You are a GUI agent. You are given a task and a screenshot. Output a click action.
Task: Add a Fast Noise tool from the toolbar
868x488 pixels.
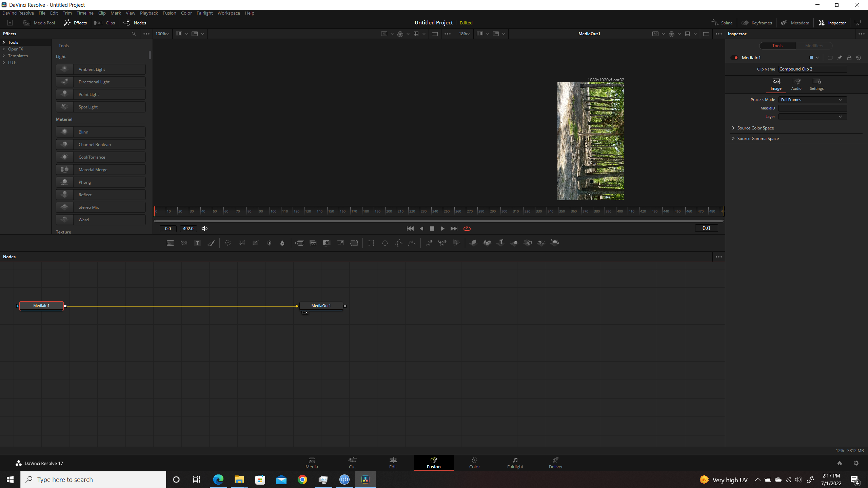(x=184, y=243)
